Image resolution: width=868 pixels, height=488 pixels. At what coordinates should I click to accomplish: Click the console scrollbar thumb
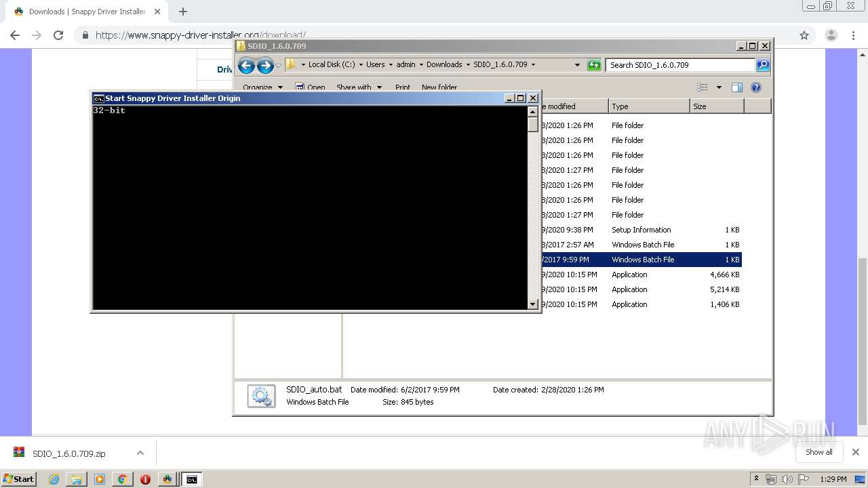(532, 124)
